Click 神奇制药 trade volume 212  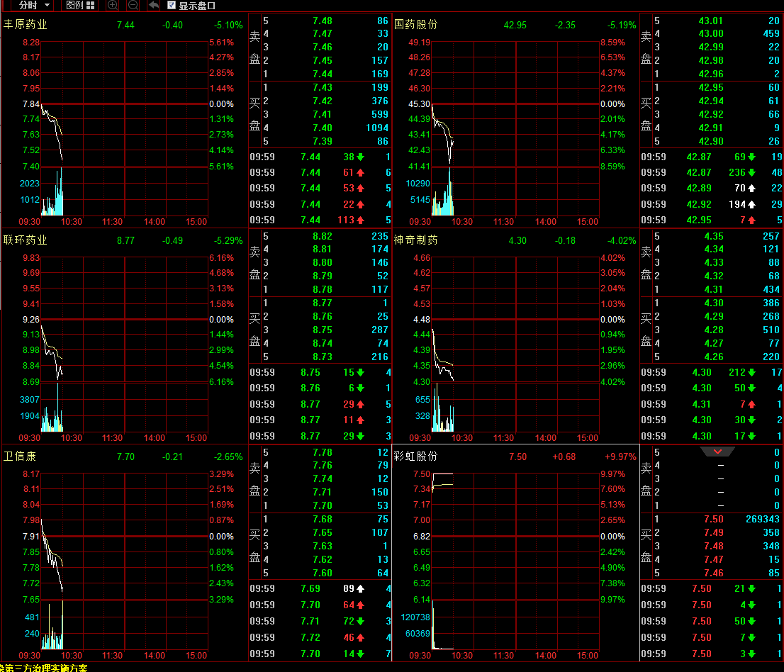pos(737,372)
